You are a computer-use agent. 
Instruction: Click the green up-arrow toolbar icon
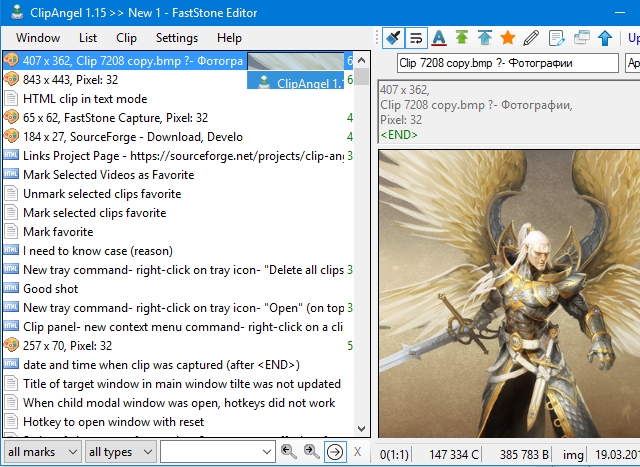coord(462,37)
